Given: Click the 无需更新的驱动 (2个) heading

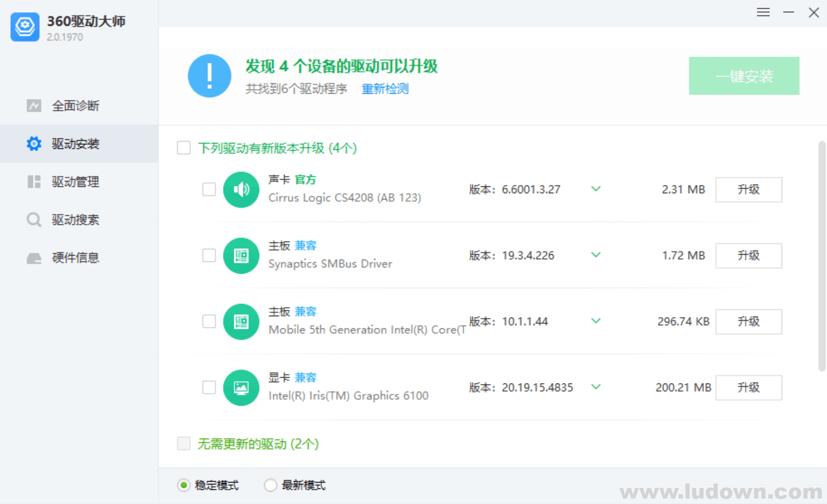Looking at the screenshot, I should pos(258,444).
